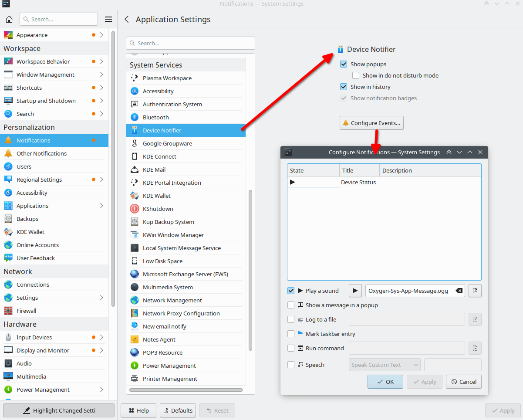The height and width of the screenshot is (420, 523).
Task: Expand Regional Settings chevron
Action: (x=101, y=180)
